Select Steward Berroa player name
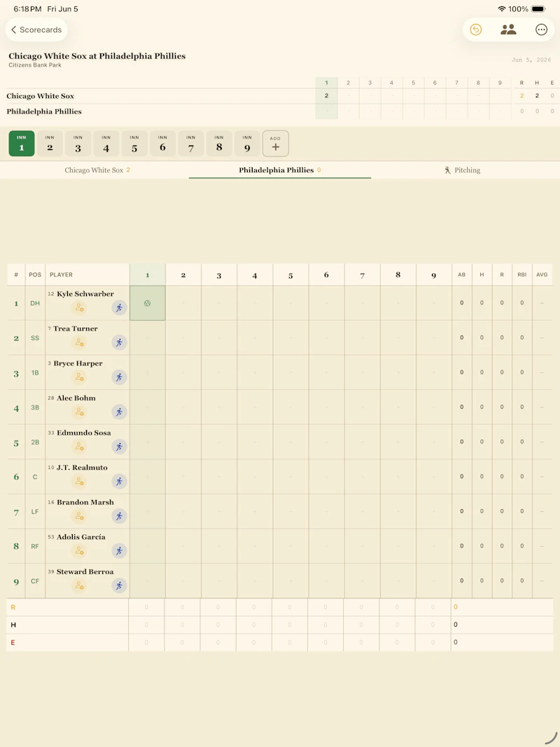 pyautogui.click(x=85, y=572)
